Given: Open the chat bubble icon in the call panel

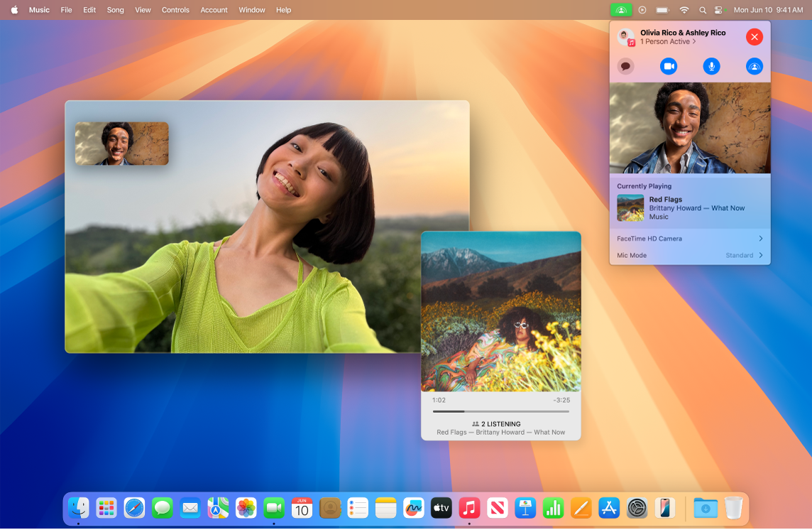Looking at the screenshot, I should 625,66.
